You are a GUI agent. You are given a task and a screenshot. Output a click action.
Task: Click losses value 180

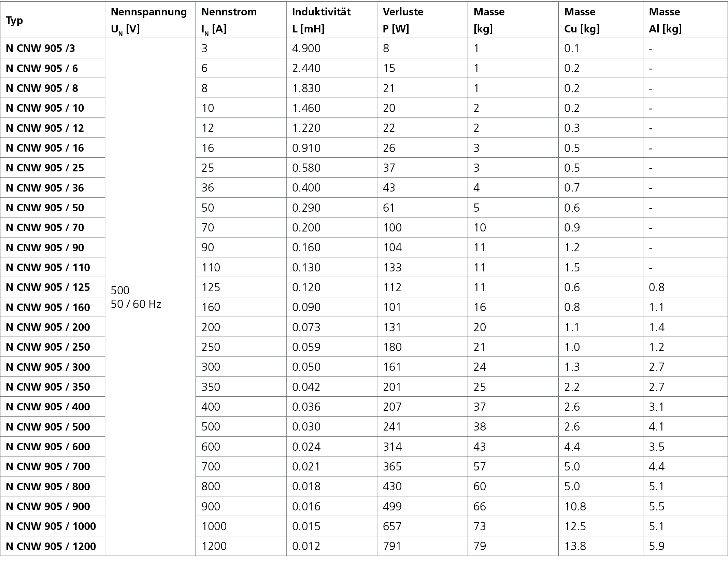coord(392,347)
